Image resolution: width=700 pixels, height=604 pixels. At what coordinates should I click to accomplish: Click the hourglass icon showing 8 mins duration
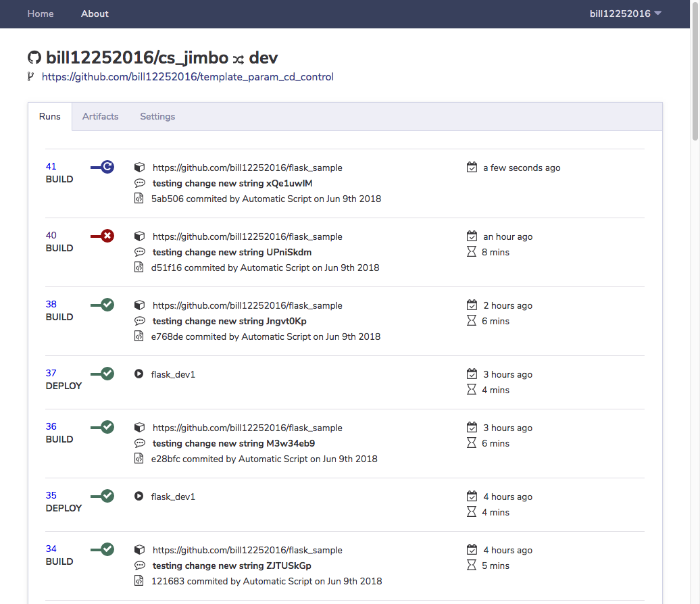point(472,252)
